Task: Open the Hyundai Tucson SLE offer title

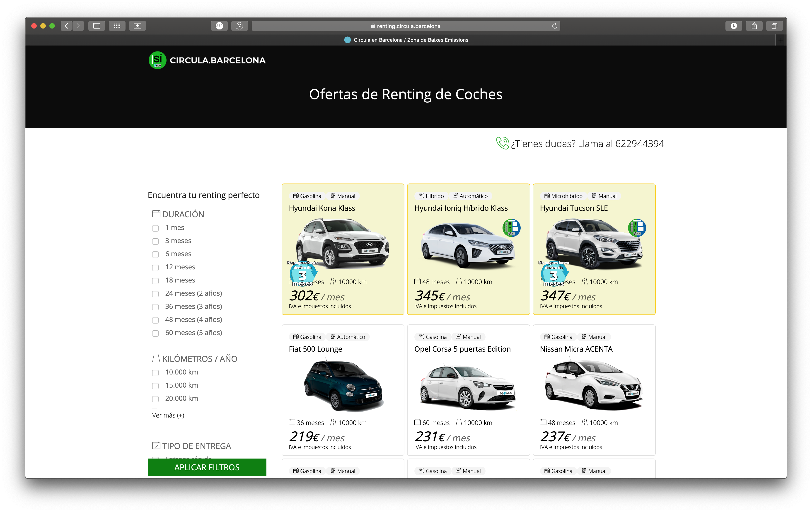Action: pos(574,208)
